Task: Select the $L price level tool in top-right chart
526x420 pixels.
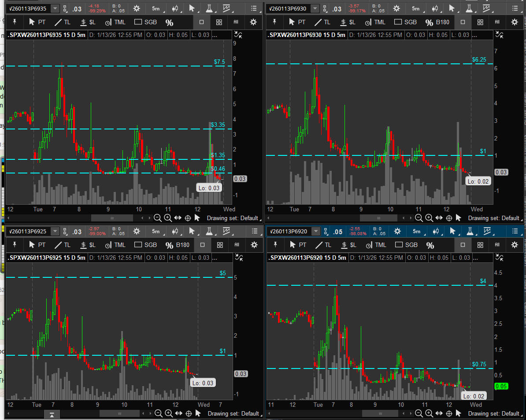Action: pyautogui.click(x=348, y=22)
